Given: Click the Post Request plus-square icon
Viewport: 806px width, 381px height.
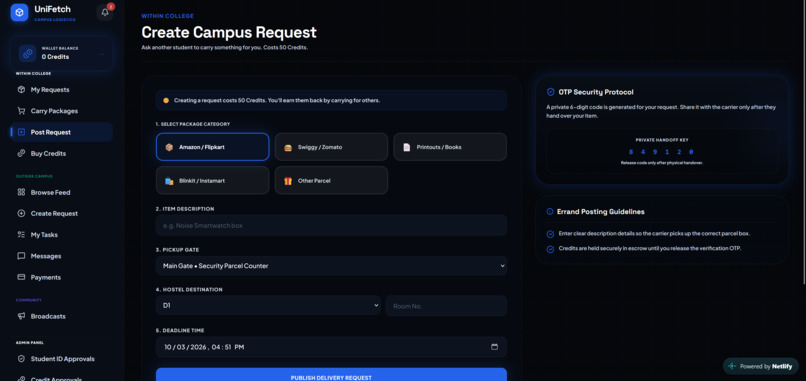Looking at the screenshot, I should tap(21, 132).
